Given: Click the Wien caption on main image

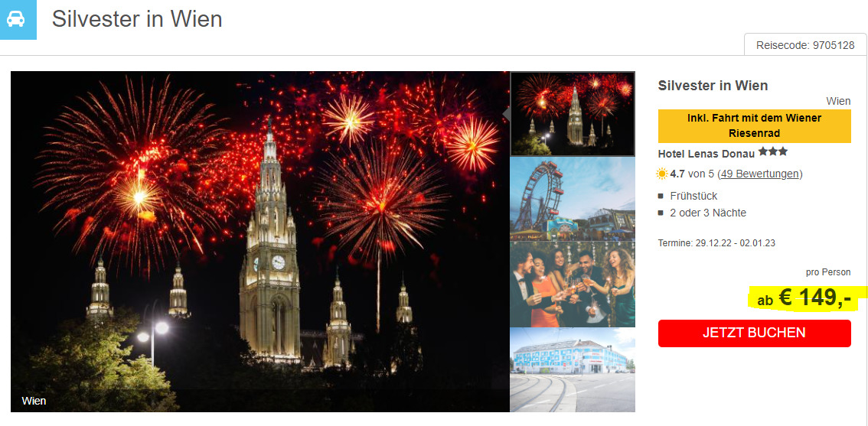Looking at the screenshot, I should point(34,401).
